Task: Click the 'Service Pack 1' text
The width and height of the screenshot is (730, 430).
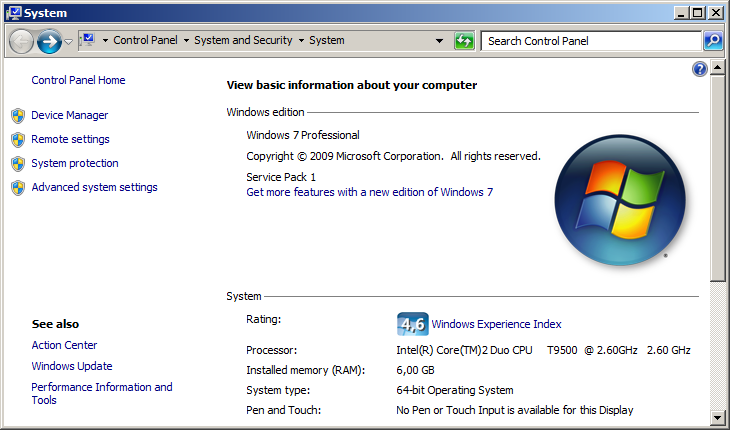Action: [281, 177]
